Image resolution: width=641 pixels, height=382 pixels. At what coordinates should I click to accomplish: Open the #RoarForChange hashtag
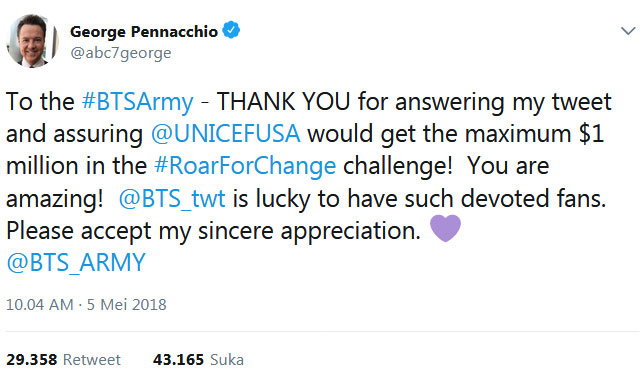[x=245, y=166]
